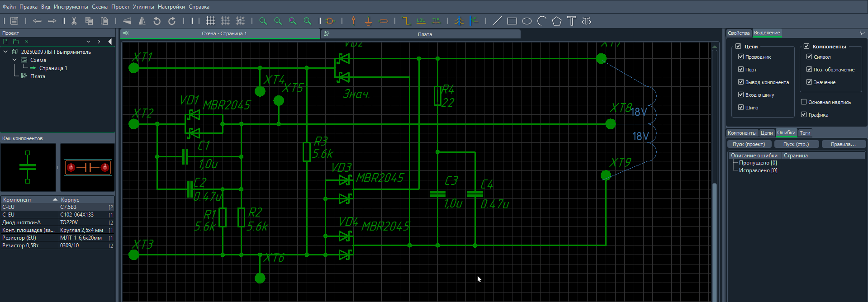The width and height of the screenshot is (868, 302).
Task: Click the capacitor symbol thumbnail in component cache
Action: pos(28,167)
